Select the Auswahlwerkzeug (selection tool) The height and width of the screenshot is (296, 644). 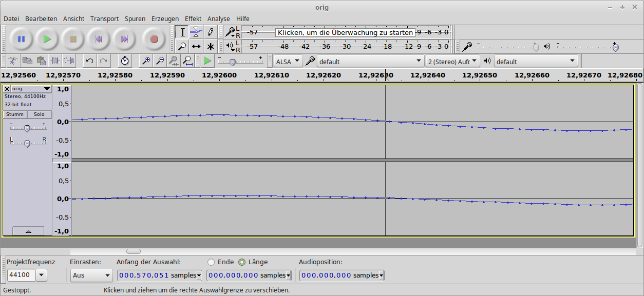click(x=182, y=32)
